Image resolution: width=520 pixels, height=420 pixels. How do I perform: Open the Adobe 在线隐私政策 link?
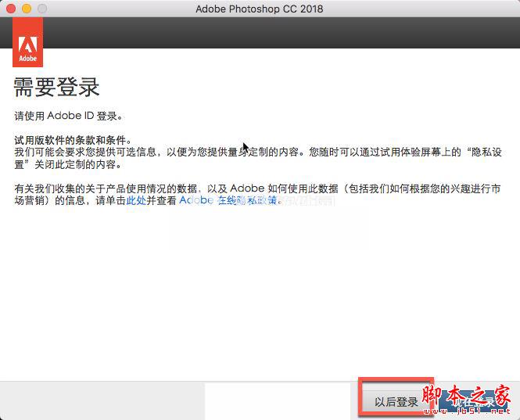[x=228, y=200]
